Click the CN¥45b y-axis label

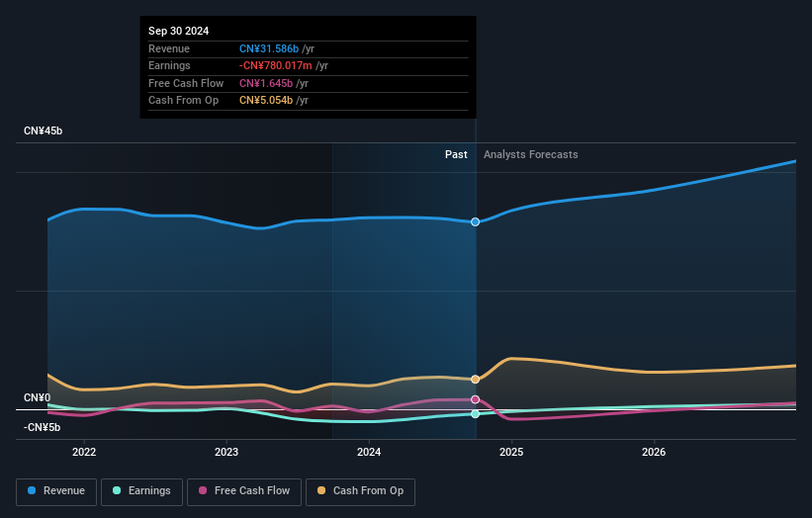[x=43, y=130]
